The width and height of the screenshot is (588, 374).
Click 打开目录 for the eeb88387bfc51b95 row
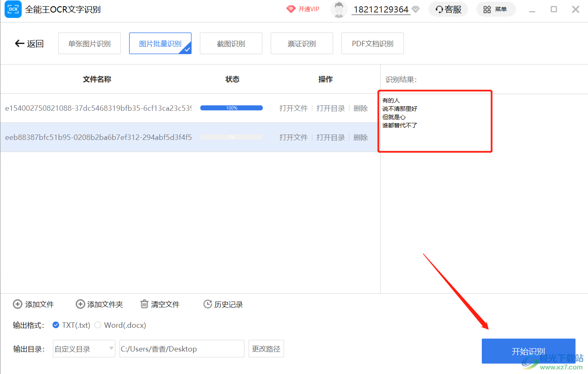tap(331, 137)
